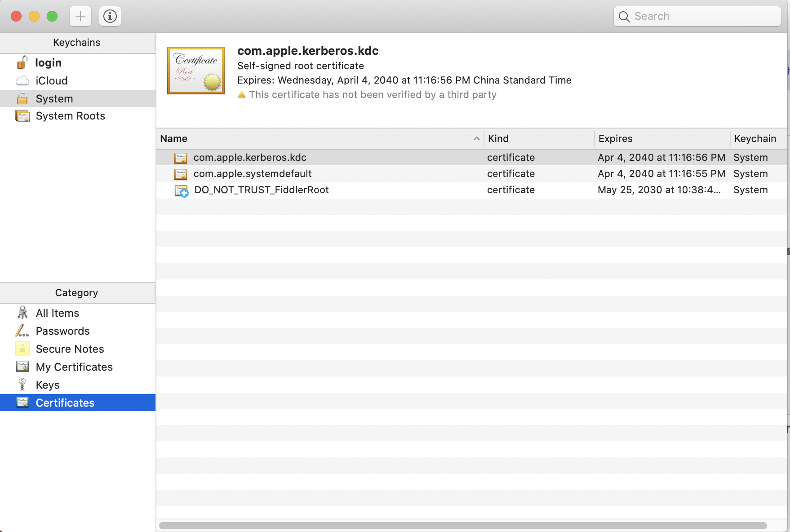The width and height of the screenshot is (790, 532).
Task: Select the login keychain padlock icon
Action: tap(22, 62)
